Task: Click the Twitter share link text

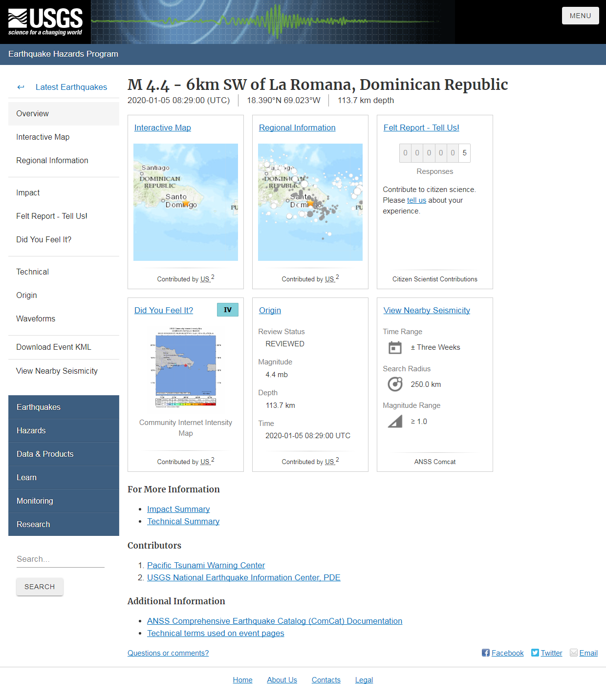Action: point(551,653)
